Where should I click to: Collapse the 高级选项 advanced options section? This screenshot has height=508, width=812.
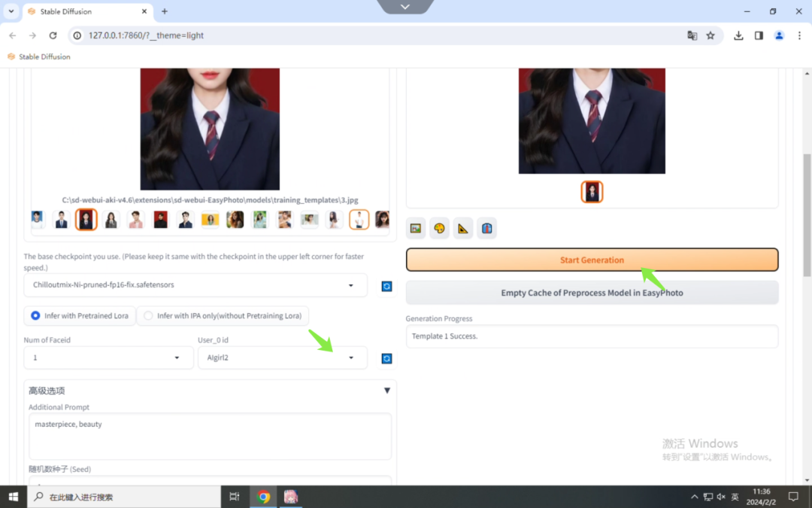click(x=386, y=391)
